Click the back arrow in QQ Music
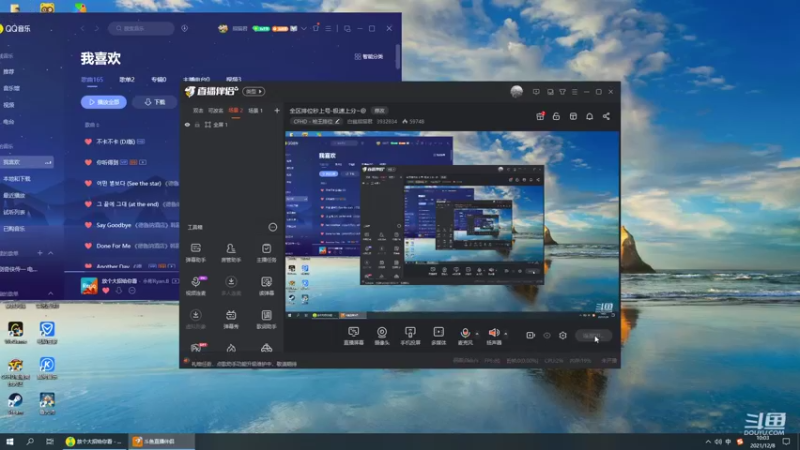Image resolution: width=800 pixels, height=450 pixels. [82, 29]
